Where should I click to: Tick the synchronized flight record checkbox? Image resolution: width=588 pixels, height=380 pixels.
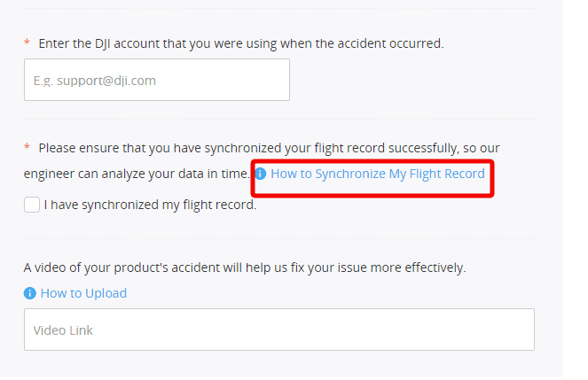point(32,205)
